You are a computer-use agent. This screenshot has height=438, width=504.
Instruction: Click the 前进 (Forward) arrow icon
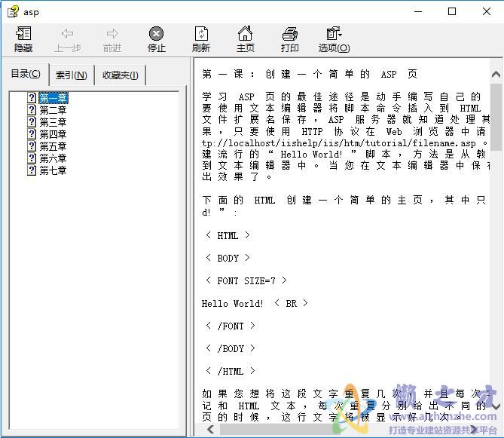(112, 33)
